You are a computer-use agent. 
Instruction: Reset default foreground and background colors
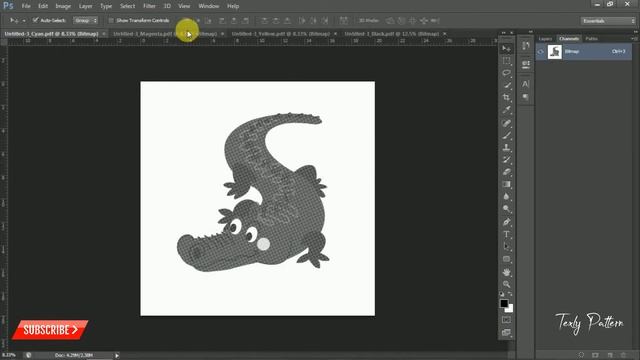[502, 294]
